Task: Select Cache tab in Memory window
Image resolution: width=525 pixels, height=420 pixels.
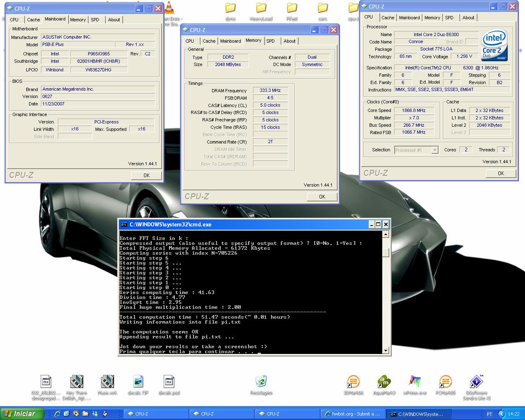Action: 209,41
